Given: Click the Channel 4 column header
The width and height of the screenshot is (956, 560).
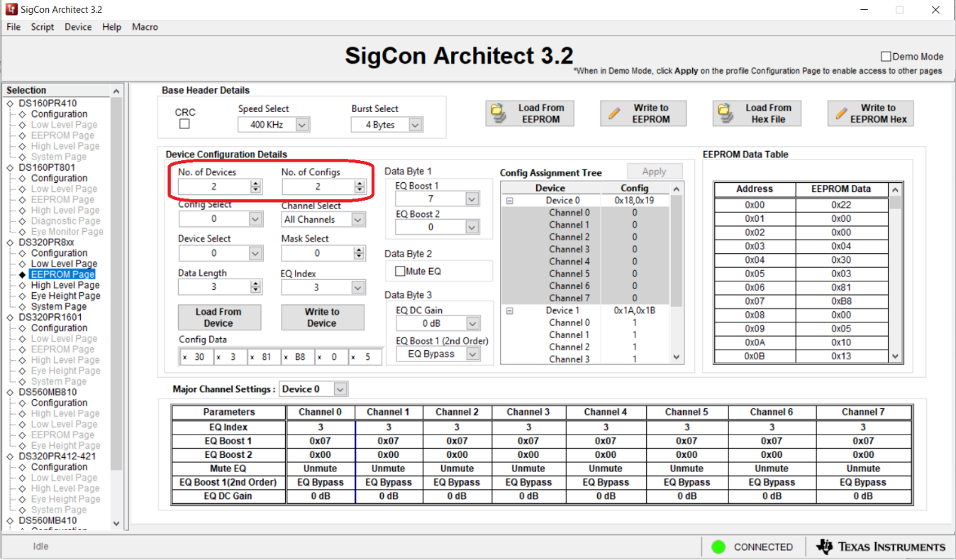Looking at the screenshot, I should [606, 412].
